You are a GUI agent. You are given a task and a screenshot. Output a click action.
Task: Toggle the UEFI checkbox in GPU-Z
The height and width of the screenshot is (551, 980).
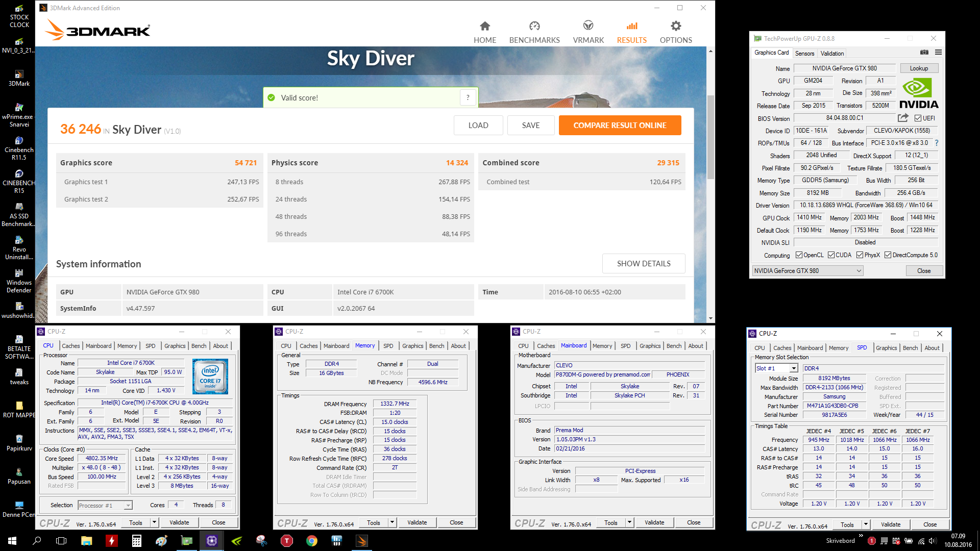[x=918, y=118]
